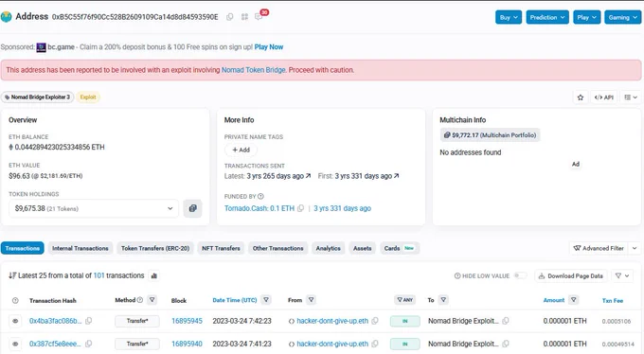
Task: Click the Nomad Token Bridge link
Action: click(254, 70)
